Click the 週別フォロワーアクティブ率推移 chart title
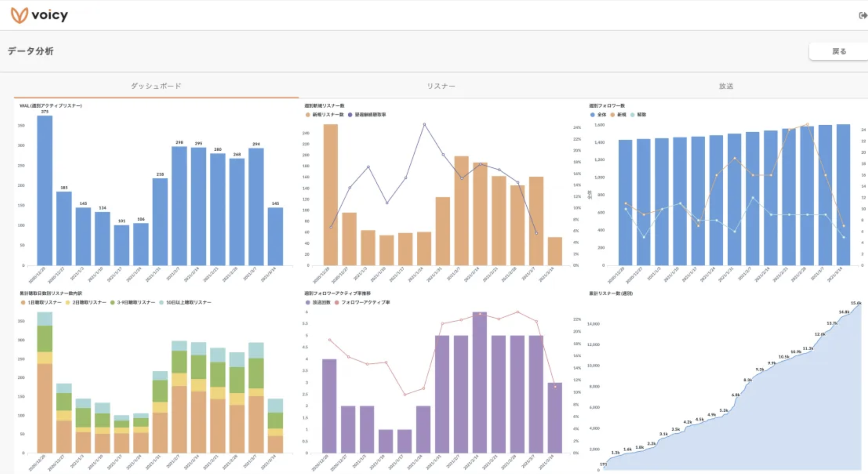The width and height of the screenshot is (868, 474). pyautogui.click(x=338, y=293)
